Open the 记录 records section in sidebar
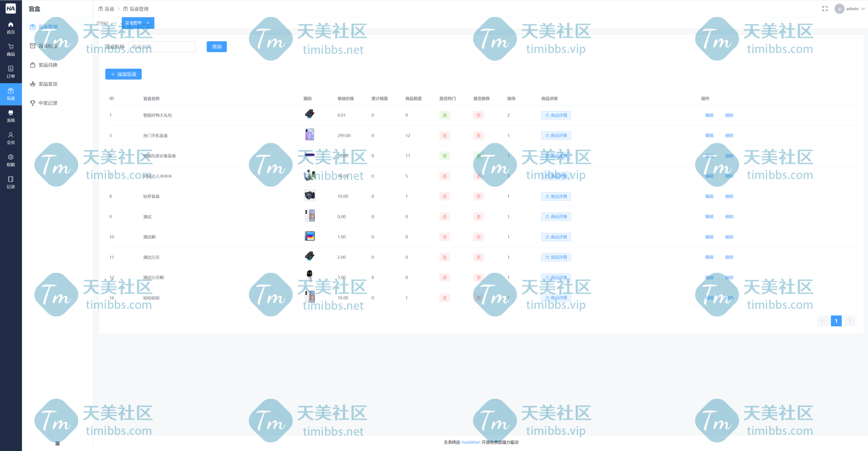 tap(11, 182)
